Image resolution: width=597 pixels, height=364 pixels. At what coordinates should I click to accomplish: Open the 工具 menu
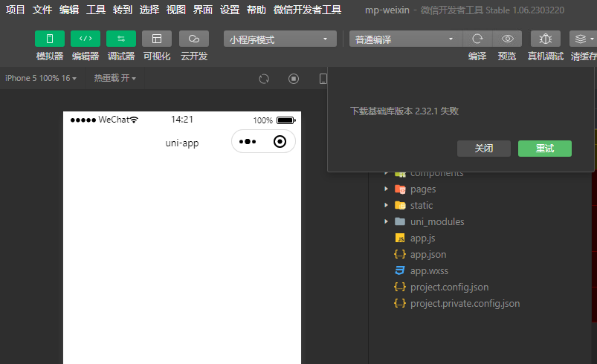96,10
